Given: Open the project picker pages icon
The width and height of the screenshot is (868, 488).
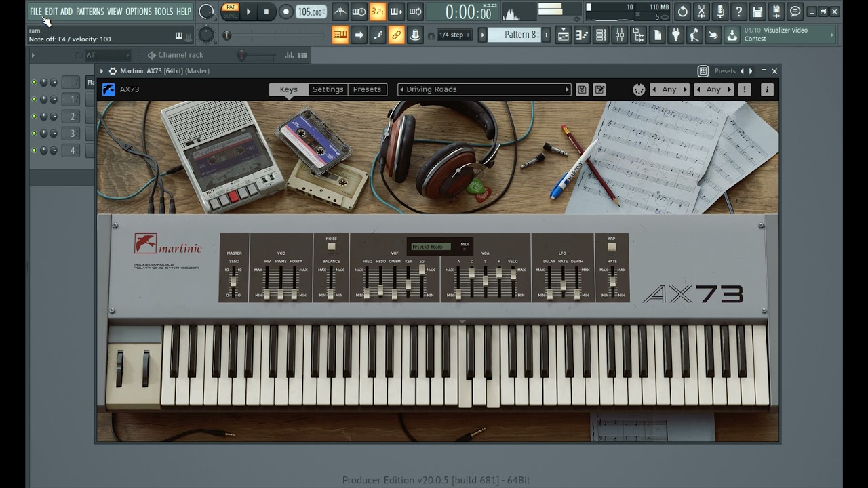Looking at the screenshot, I should coord(657,35).
